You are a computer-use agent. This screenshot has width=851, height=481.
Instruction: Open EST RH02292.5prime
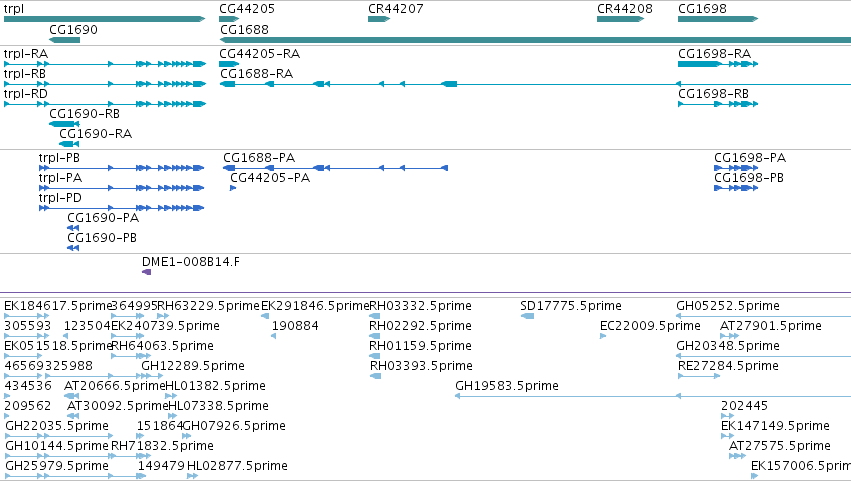click(x=374, y=336)
